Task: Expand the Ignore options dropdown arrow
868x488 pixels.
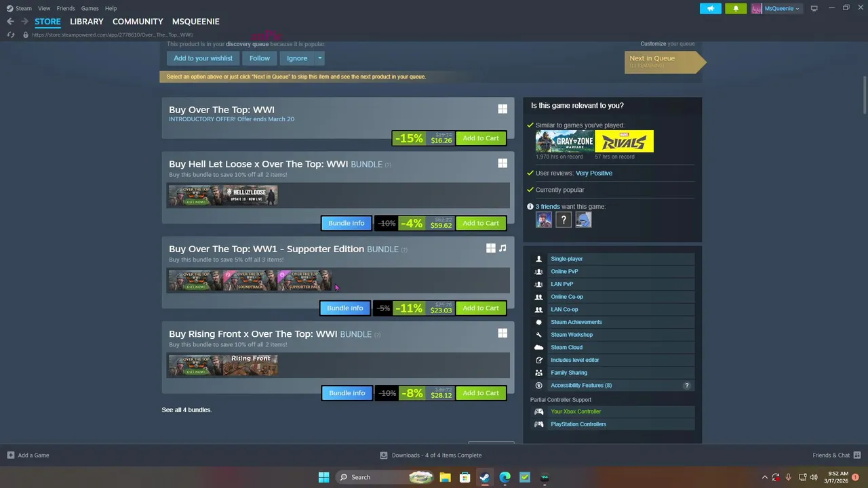Action: tap(319, 58)
